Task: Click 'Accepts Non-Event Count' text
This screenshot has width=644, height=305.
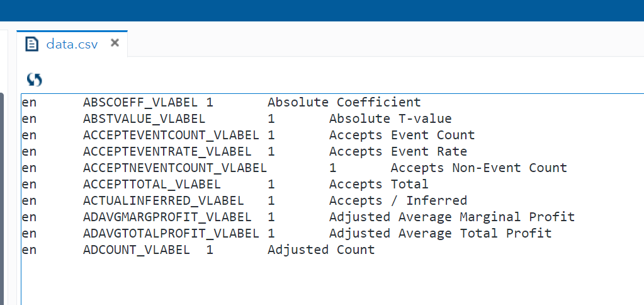Action: (x=478, y=168)
